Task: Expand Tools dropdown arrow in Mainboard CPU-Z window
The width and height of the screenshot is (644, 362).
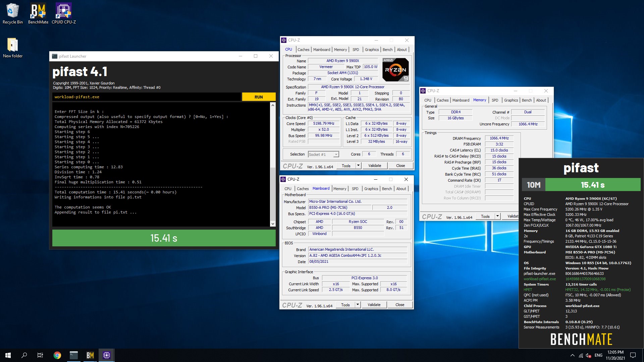Action: coord(358,305)
